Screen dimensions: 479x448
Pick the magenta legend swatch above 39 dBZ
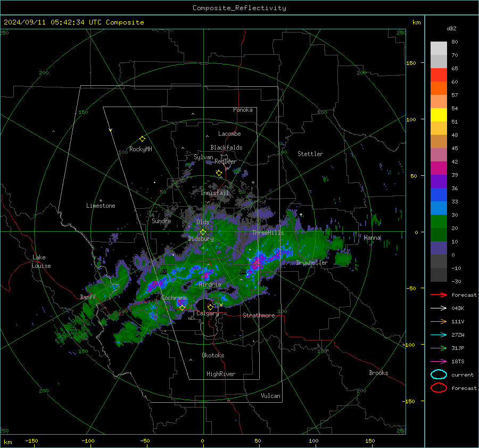439,168
